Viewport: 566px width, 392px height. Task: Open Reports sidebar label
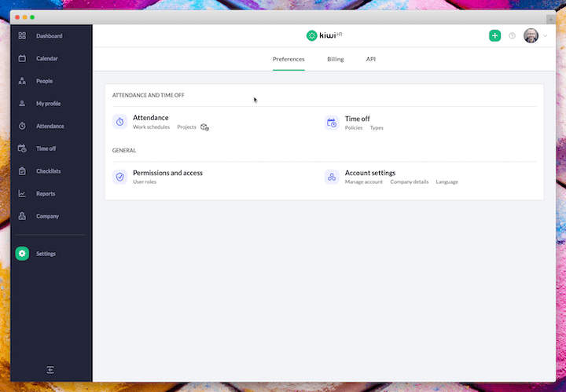pyautogui.click(x=46, y=194)
